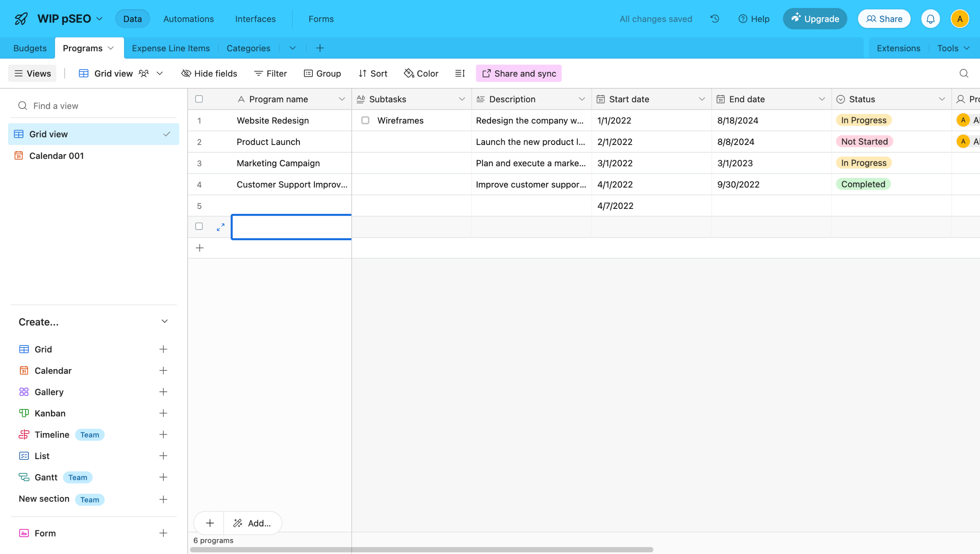Open the Automations tab

pos(188,19)
